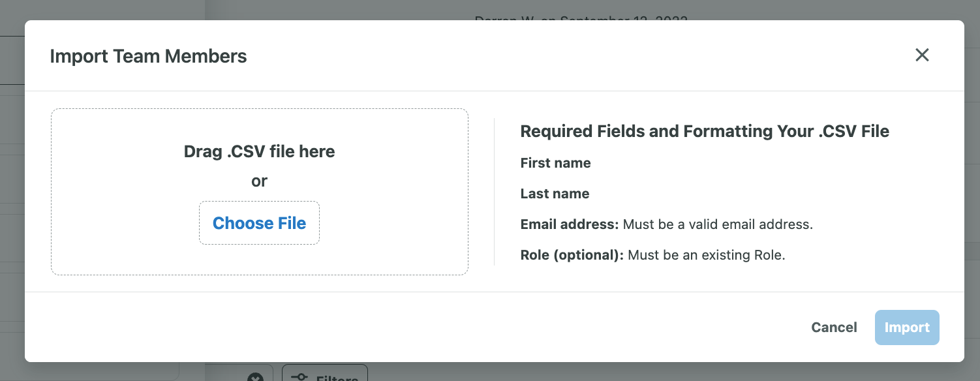The image size is (980, 381).
Task: Click the 'Import Team Members' title
Action: click(x=148, y=56)
